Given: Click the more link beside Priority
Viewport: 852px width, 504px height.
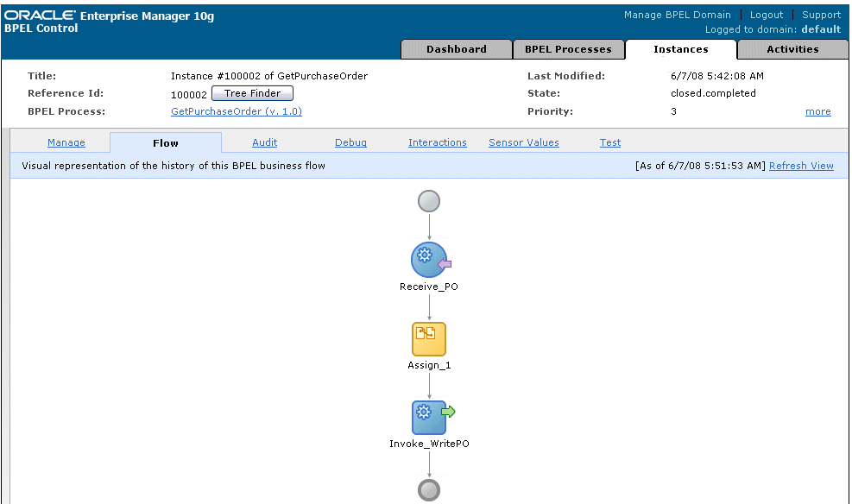Looking at the screenshot, I should tap(818, 111).
